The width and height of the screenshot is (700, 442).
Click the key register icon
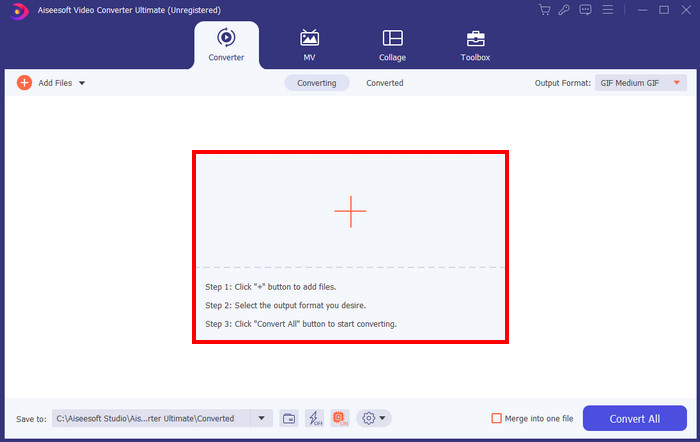pos(564,10)
